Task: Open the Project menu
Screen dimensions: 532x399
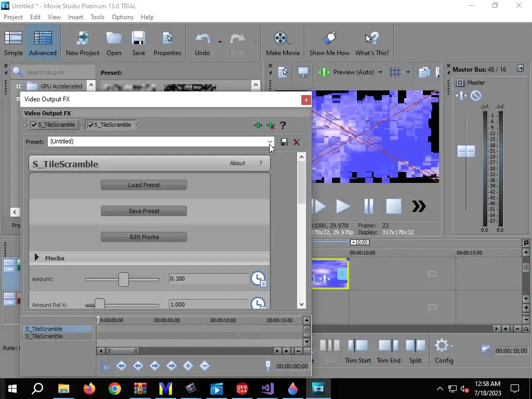Action: pos(13,17)
